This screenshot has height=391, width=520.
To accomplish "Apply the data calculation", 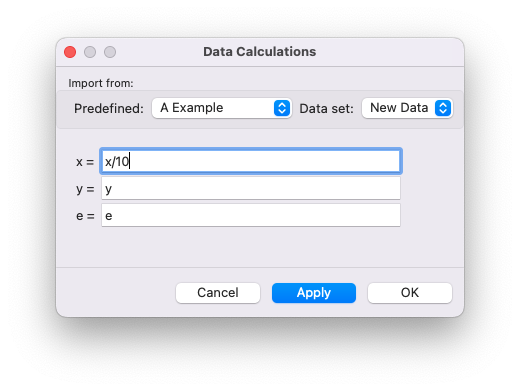I will tap(314, 293).
